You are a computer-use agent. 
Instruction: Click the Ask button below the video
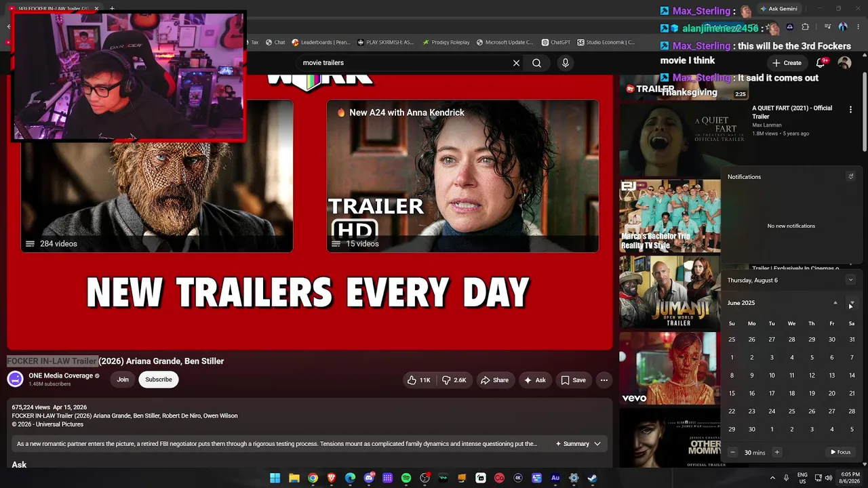(x=534, y=380)
